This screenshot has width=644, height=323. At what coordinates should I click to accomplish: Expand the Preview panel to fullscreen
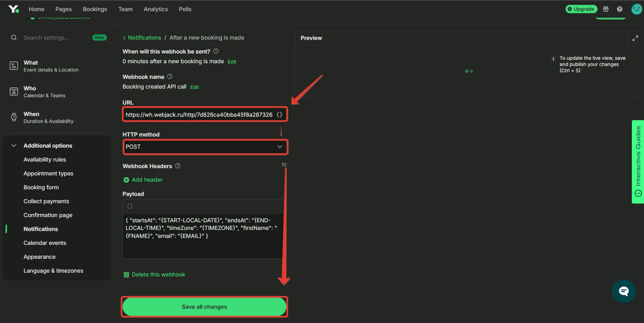[635, 38]
